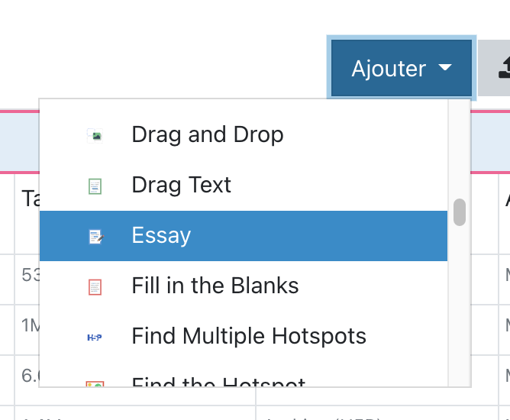Screen dimensions: 510x420
Task: Choose the Drag Text option
Action: [x=181, y=186]
